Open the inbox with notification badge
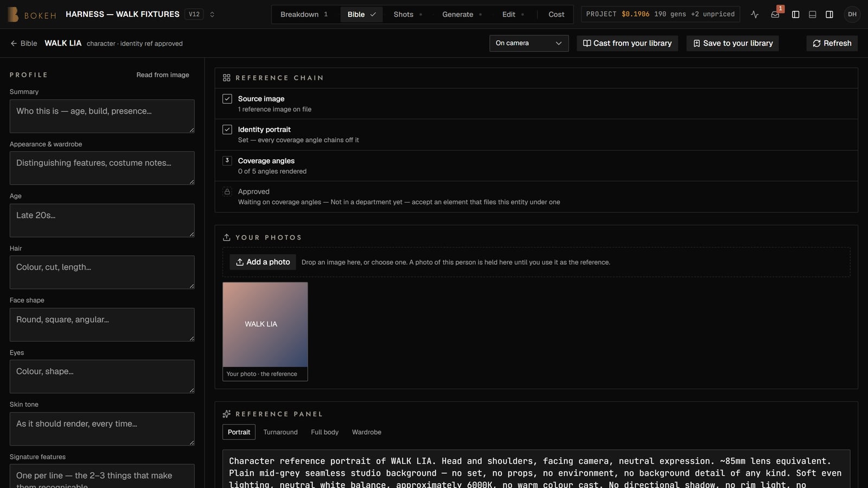The height and width of the screenshot is (488, 868). point(775,15)
